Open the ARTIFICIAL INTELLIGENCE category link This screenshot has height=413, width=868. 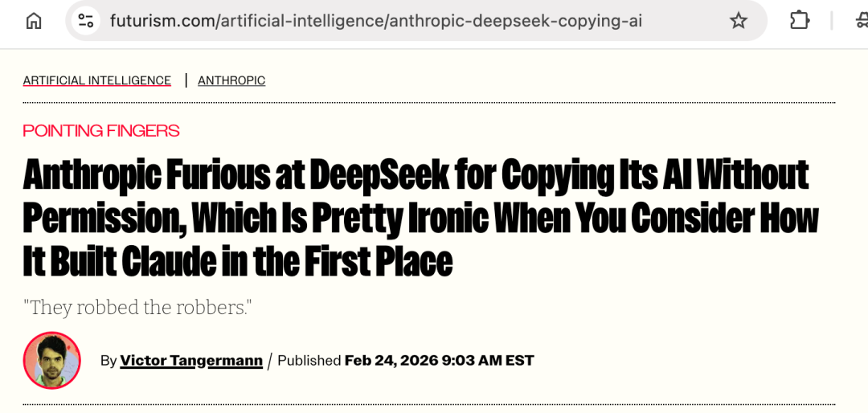96,80
